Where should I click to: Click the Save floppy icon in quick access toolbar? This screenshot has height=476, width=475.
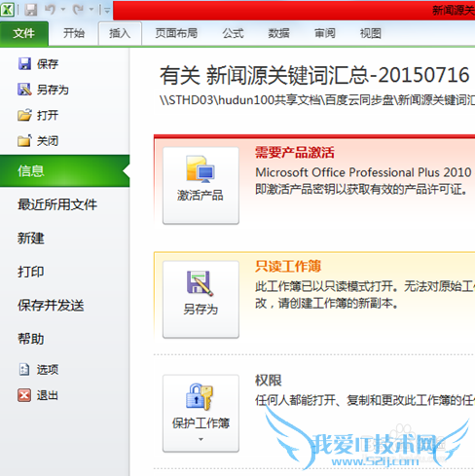(31, 10)
